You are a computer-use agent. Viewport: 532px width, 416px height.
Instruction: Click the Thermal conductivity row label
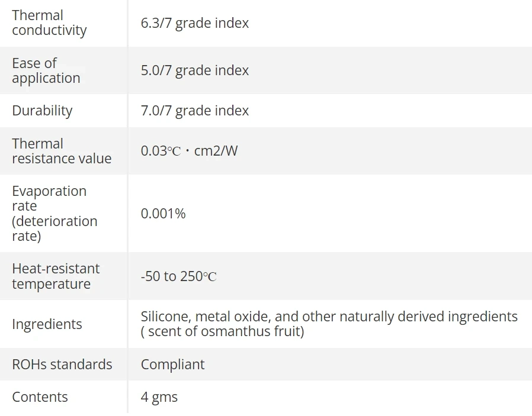(x=49, y=23)
